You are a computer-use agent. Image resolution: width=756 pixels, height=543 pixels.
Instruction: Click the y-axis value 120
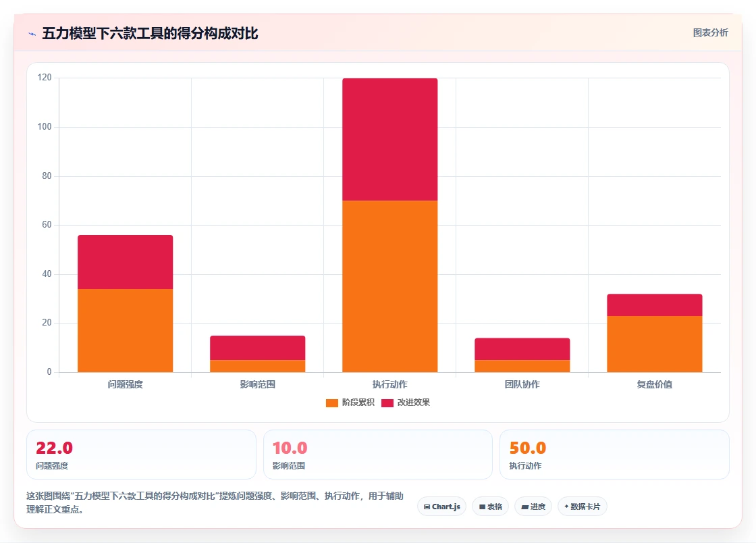45,77
